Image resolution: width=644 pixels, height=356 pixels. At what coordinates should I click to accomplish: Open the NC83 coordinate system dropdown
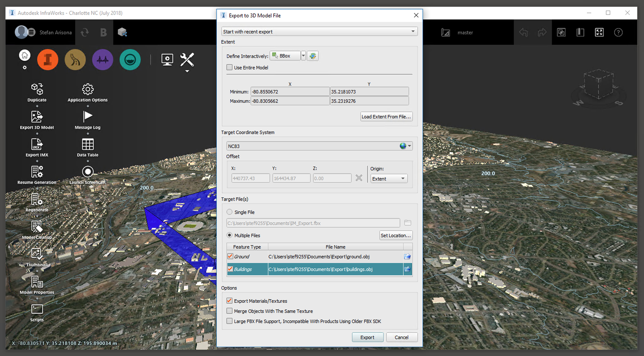click(x=409, y=146)
